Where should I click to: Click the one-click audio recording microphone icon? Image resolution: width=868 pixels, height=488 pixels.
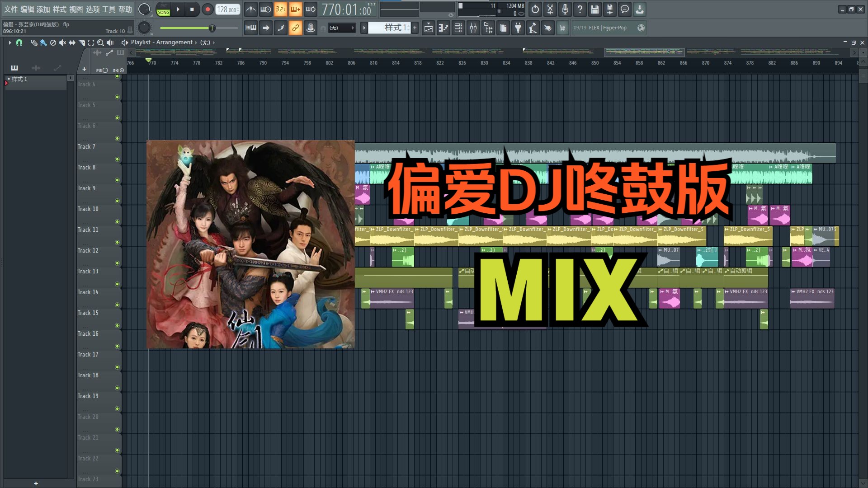[x=565, y=9]
